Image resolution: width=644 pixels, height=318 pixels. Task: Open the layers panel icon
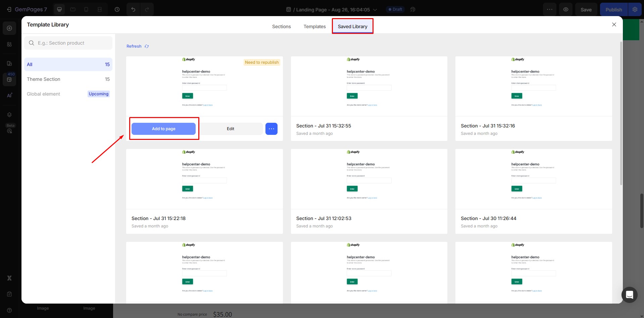9,115
